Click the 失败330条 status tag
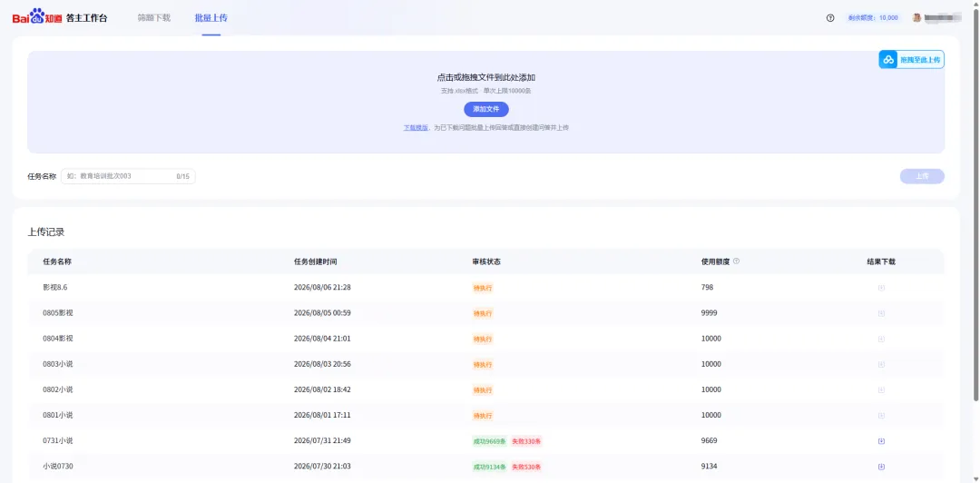 click(x=526, y=441)
